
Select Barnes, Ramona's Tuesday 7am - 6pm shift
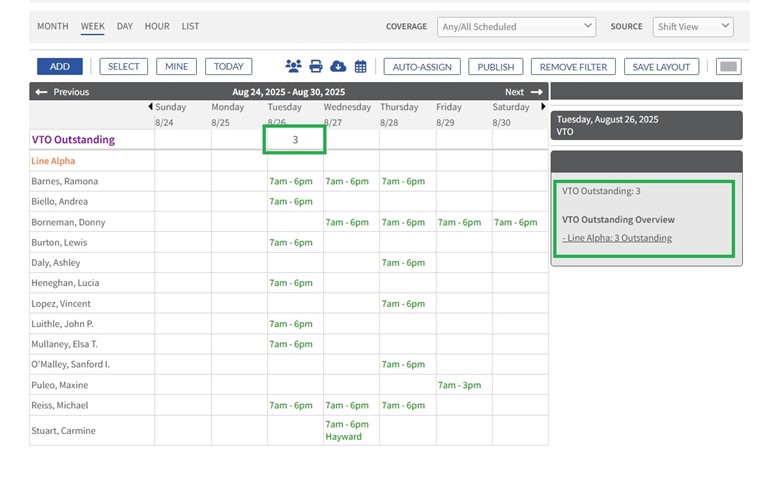point(291,181)
